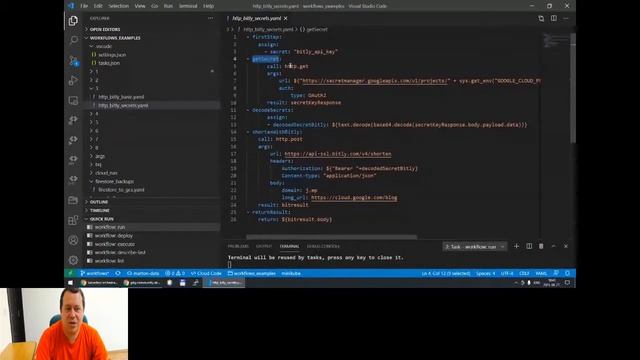Open Source Control view in activity bar

73,61
